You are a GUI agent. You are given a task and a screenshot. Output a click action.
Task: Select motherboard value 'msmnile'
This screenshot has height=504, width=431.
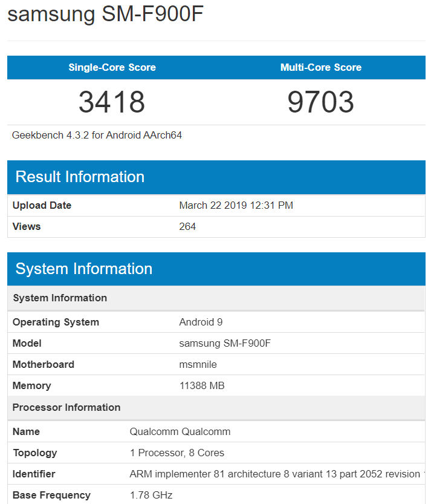(x=198, y=364)
